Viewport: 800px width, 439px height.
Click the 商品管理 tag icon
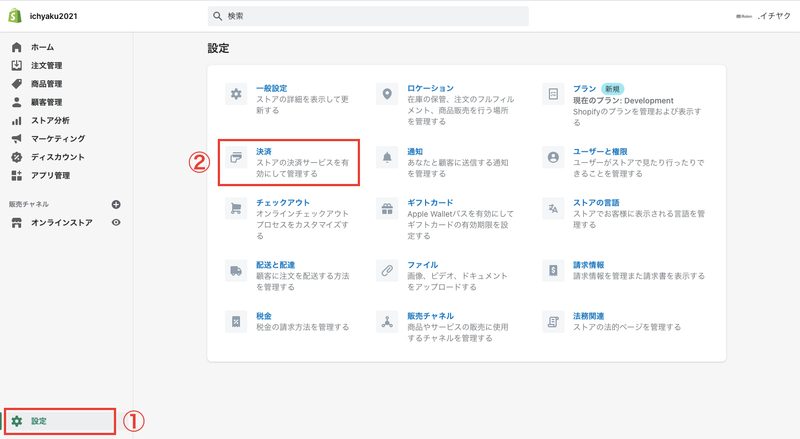tap(16, 84)
